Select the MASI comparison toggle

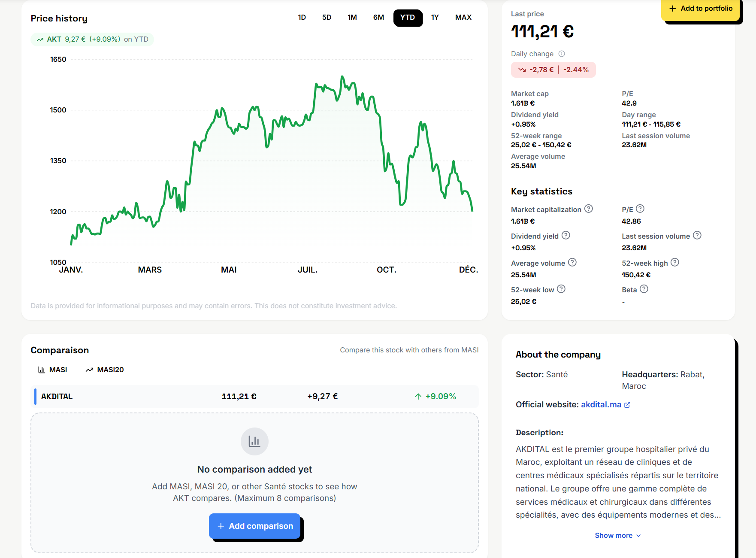(x=53, y=370)
